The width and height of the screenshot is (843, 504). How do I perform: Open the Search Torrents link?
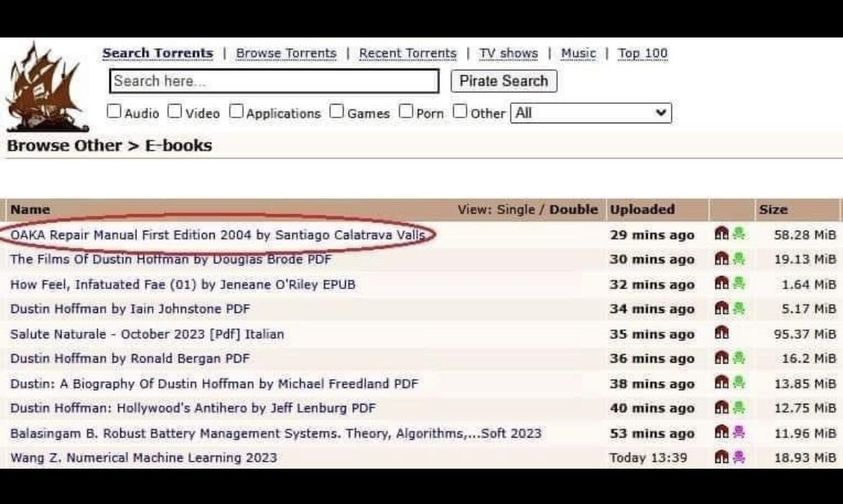pyautogui.click(x=158, y=53)
